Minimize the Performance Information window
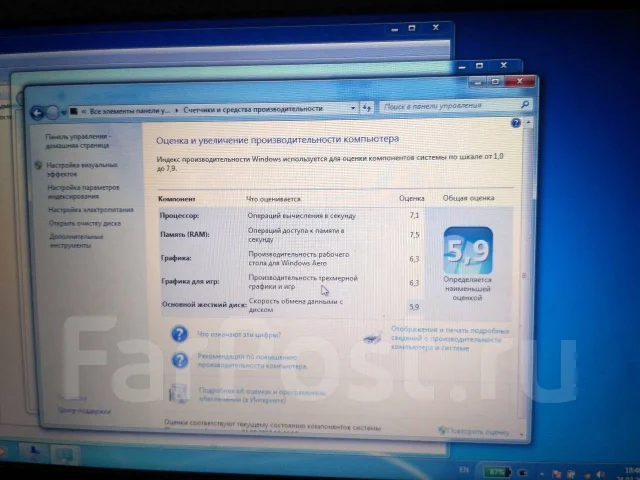Image resolution: width=640 pixels, height=480 pixels. [x=478, y=83]
